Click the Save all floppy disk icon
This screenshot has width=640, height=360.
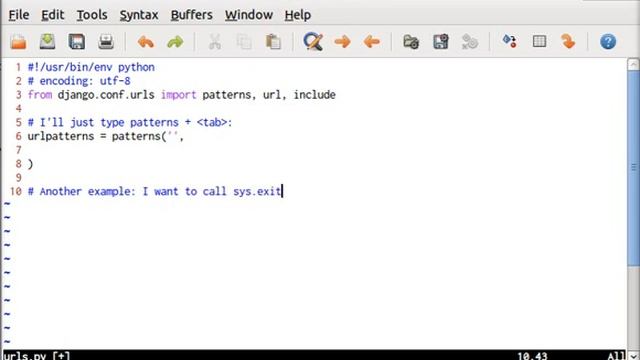click(77, 42)
